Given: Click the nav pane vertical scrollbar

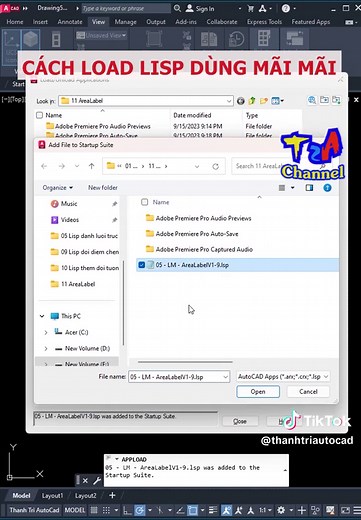Looking at the screenshot, I should pos(123,303).
